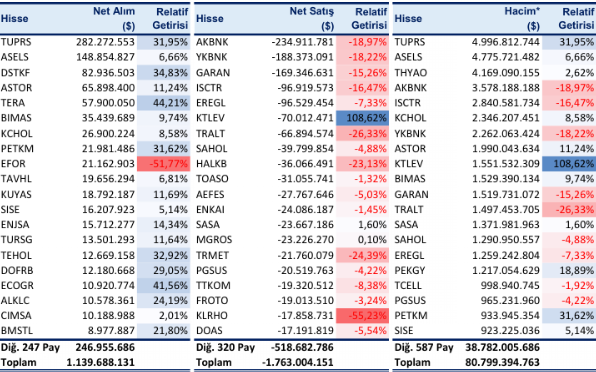Click the ALKLC stock name

[x=15, y=300]
